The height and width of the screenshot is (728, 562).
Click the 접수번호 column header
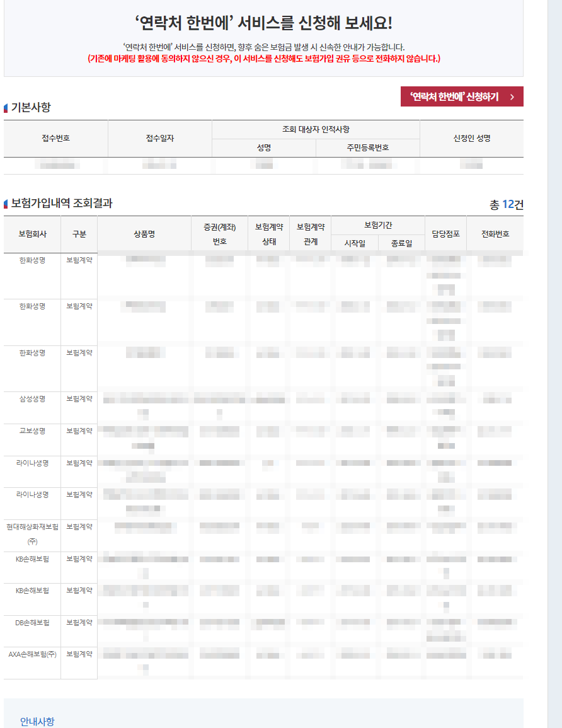tap(55, 139)
